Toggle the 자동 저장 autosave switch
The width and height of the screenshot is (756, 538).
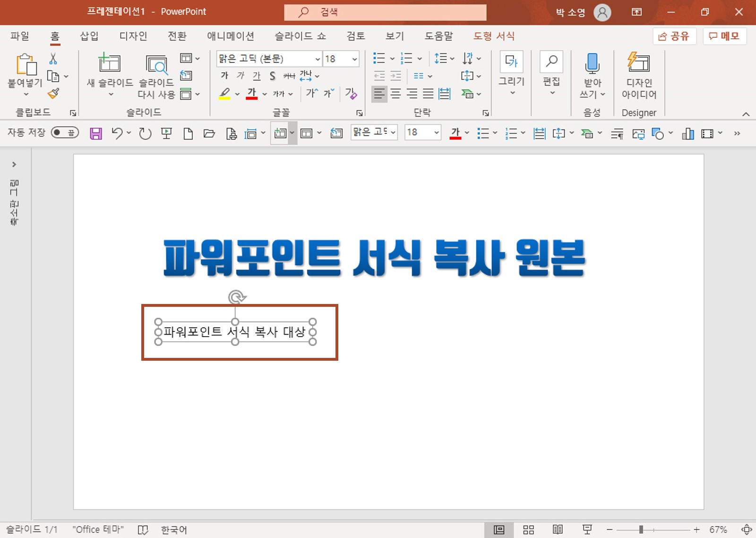coord(65,133)
